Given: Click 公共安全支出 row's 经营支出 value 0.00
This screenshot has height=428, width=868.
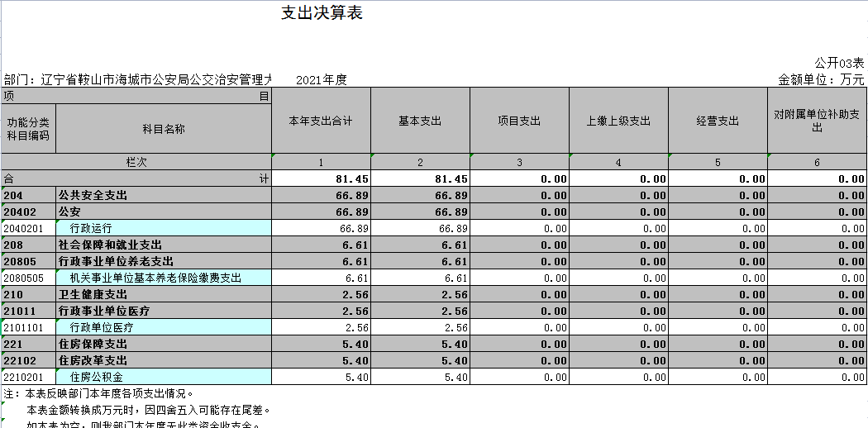Looking at the screenshot, I should pyautogui.click(x=718, y=195).
